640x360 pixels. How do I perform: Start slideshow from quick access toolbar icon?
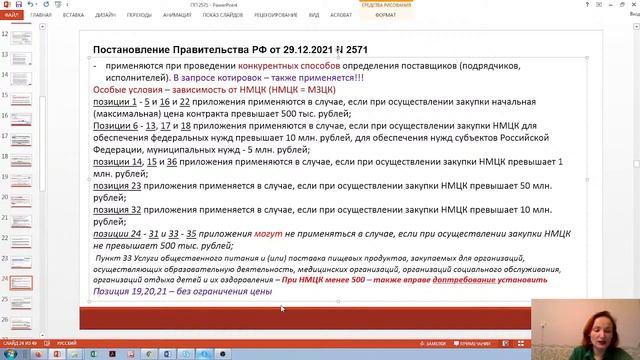(58, 4)
